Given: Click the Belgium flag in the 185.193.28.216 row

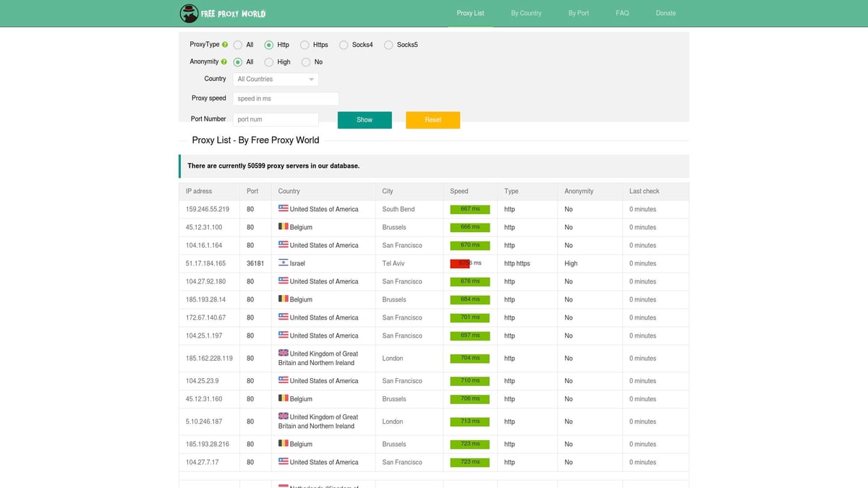Looking at the screenshot, I should point(284,444).
